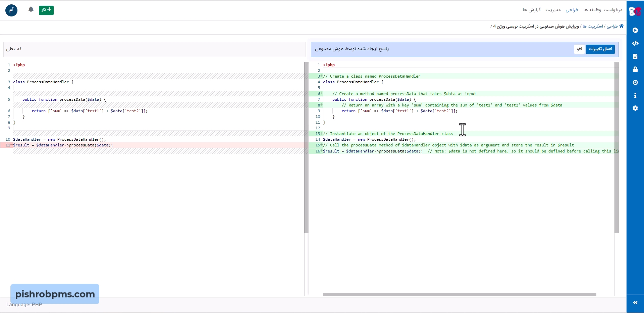Cancel AI changes with the 'لغو' button

pos(579,49)
